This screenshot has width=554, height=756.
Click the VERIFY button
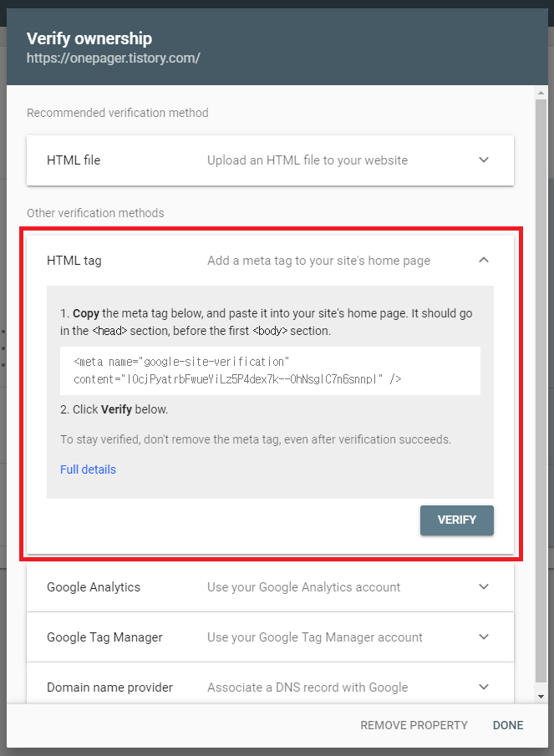tap(456, 520)
